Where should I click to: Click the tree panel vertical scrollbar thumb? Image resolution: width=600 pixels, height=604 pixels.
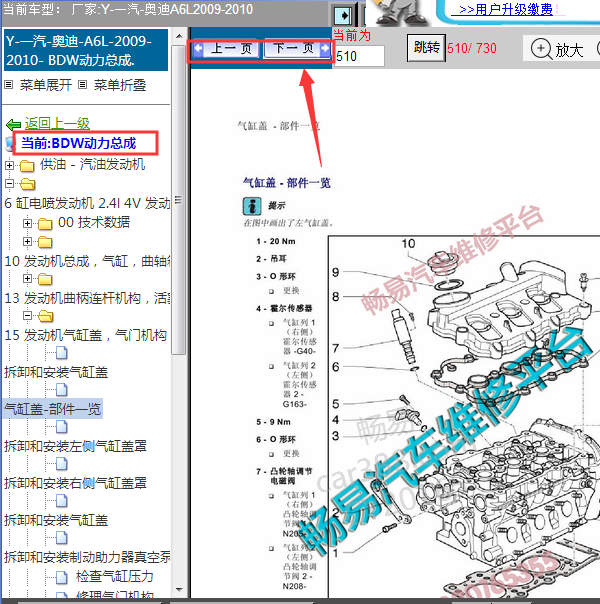(179, 200)
